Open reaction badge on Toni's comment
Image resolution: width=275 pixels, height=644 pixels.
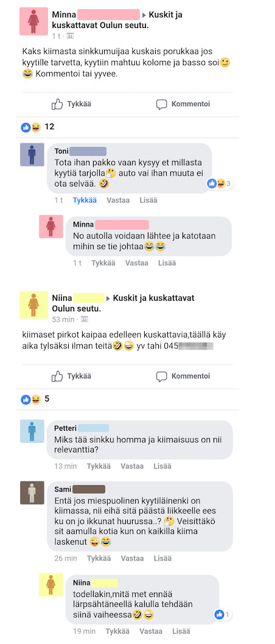tap(220, 183)
